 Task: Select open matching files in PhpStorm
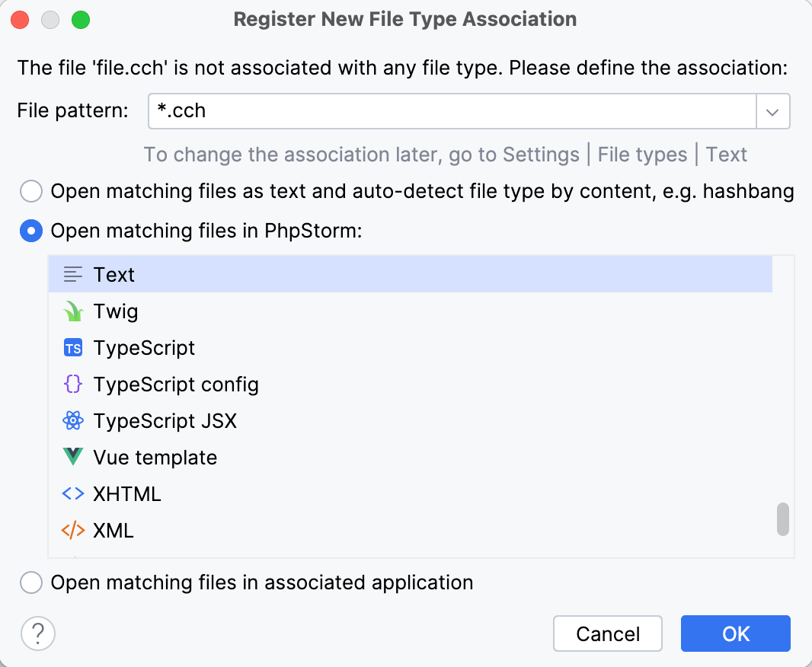point(30,231)
